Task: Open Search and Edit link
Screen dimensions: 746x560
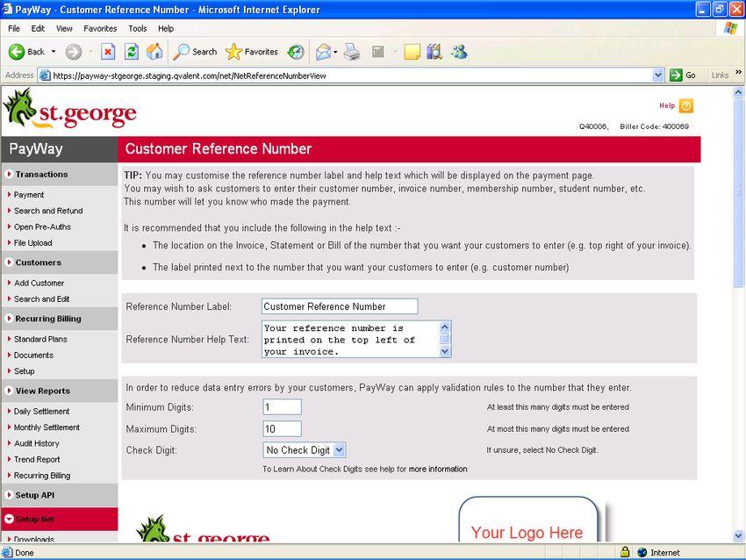Action: coord(41,298)
